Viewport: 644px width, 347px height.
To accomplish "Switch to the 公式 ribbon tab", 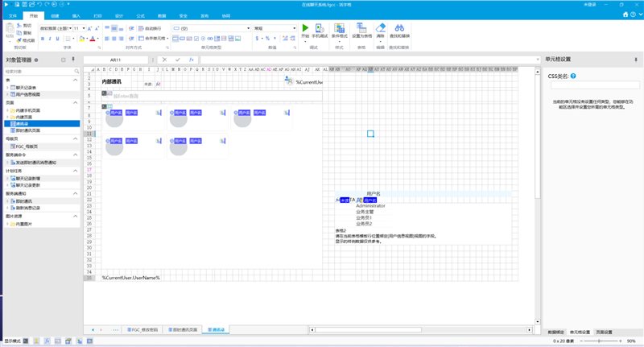I will pyautogui.click(x=140, y=16).
